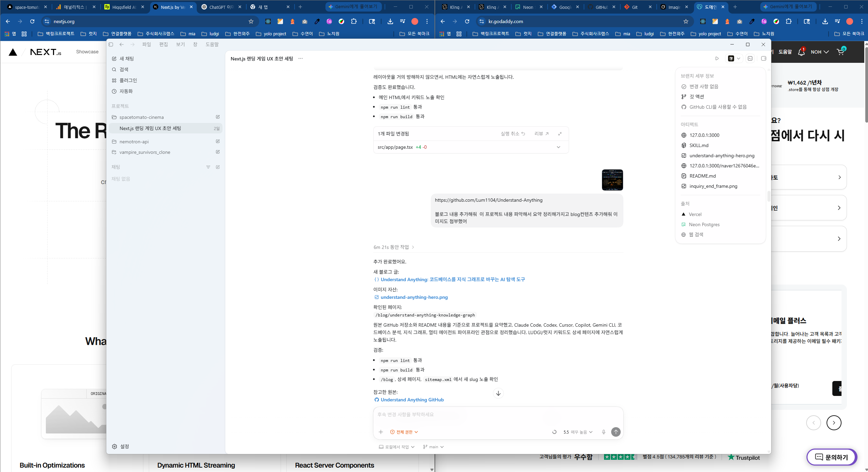Open the Vercel source entry
Viewport: 868px width, 472px height.
[x=691, y=214]
